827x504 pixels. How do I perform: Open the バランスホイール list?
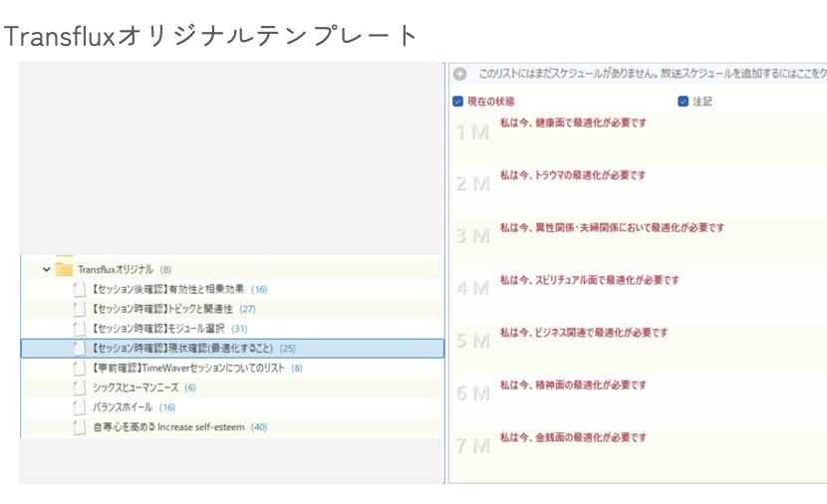(x=123, y=407)
